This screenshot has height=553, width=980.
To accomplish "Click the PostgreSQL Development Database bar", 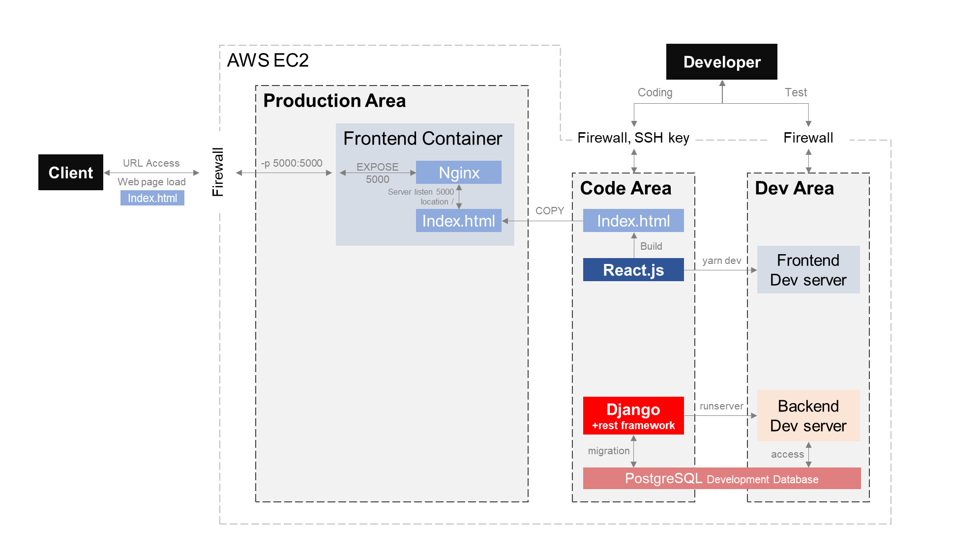I will click(x=721, y=478).
